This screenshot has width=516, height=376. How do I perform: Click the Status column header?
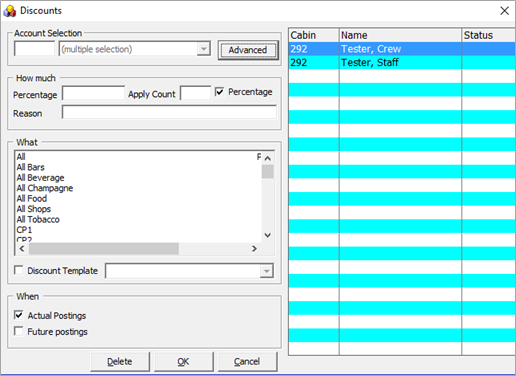point(489,35)
